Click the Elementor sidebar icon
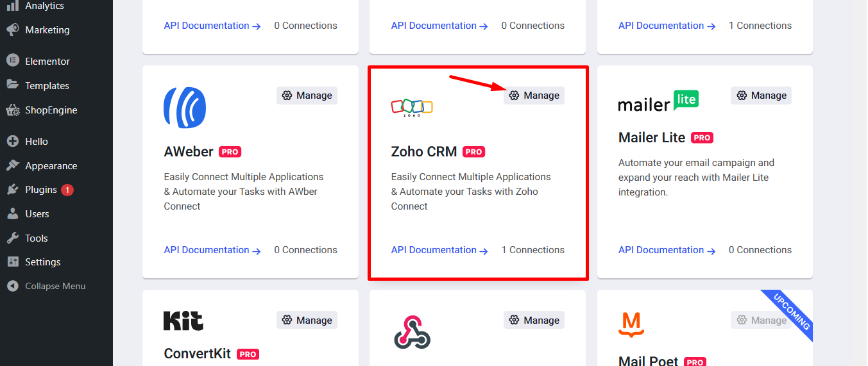The width and height of the screenshot is (868, 366). 12,61
